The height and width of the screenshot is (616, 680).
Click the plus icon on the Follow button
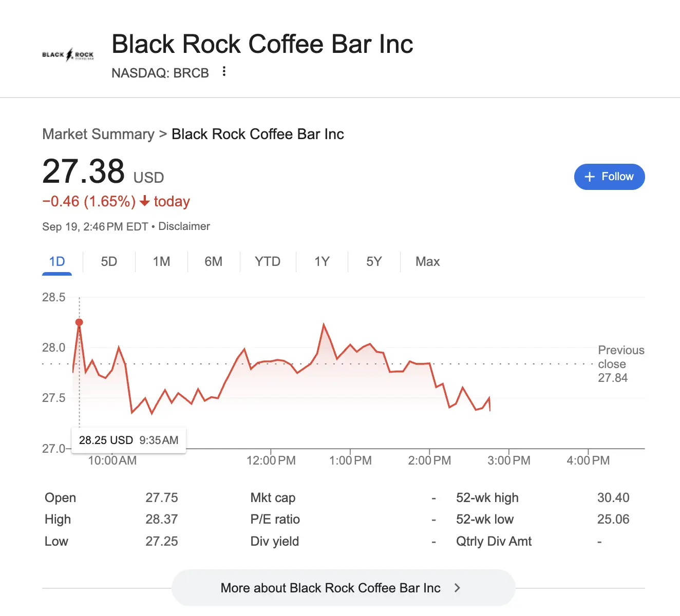(x=589, y=177)
